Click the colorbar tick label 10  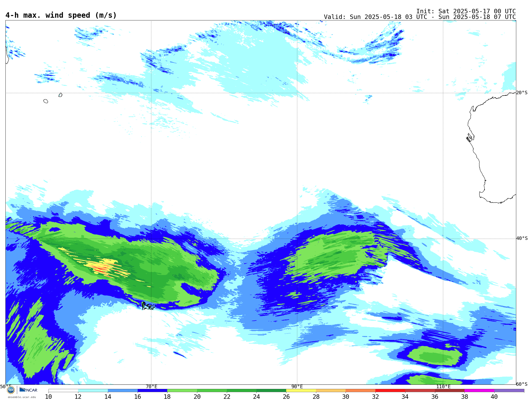coord(49,397)
